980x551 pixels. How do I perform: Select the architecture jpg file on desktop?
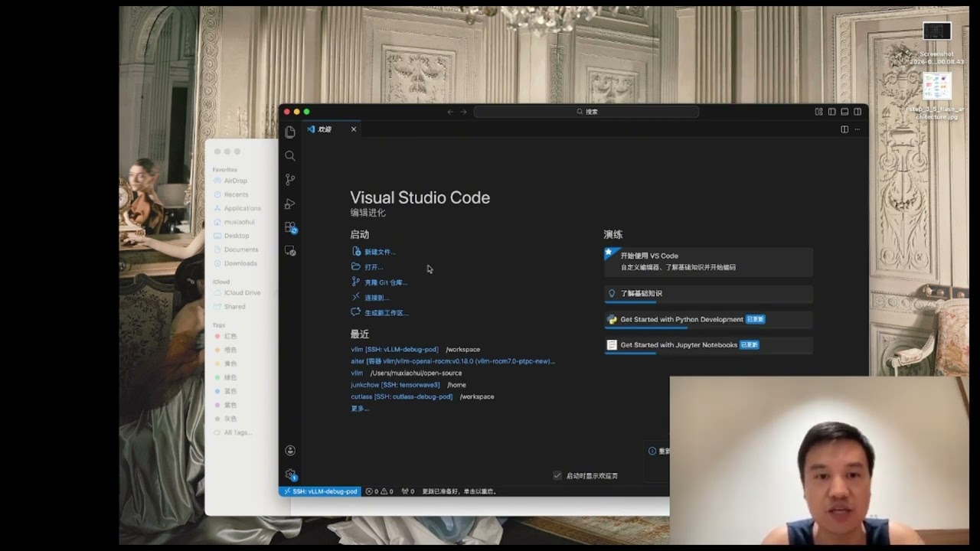tap(937, 86)
